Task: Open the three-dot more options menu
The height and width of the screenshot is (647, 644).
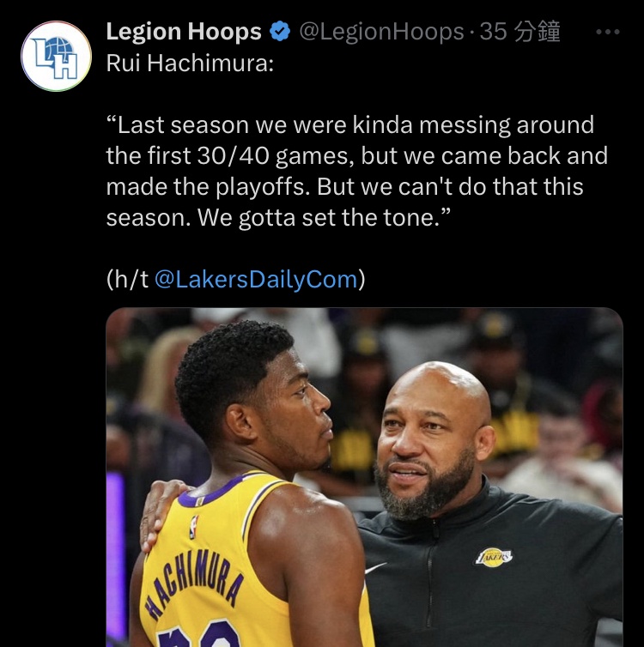Action: tap(607, 33)
